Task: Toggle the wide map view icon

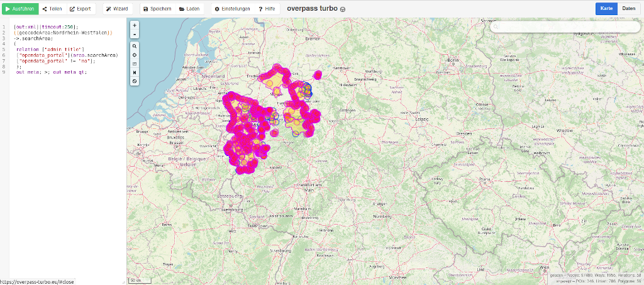Action: tap(135, 72)
